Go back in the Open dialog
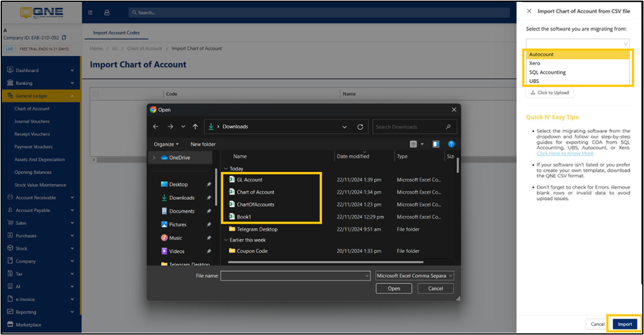Image resolution: width=644 pixels, height=335 pixels. pos(156,126)
